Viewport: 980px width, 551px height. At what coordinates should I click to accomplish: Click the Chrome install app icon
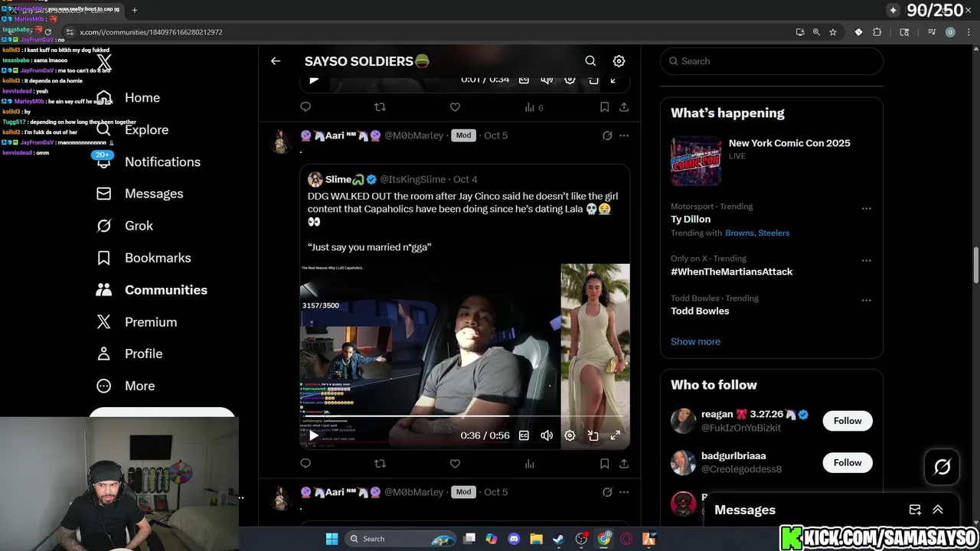800,32
